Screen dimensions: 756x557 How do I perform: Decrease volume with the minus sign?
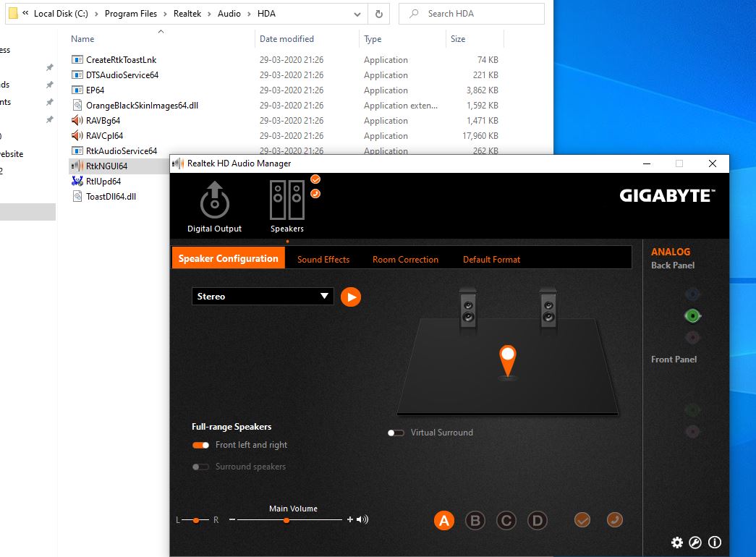pyautogui.click(x=232, y=519)
